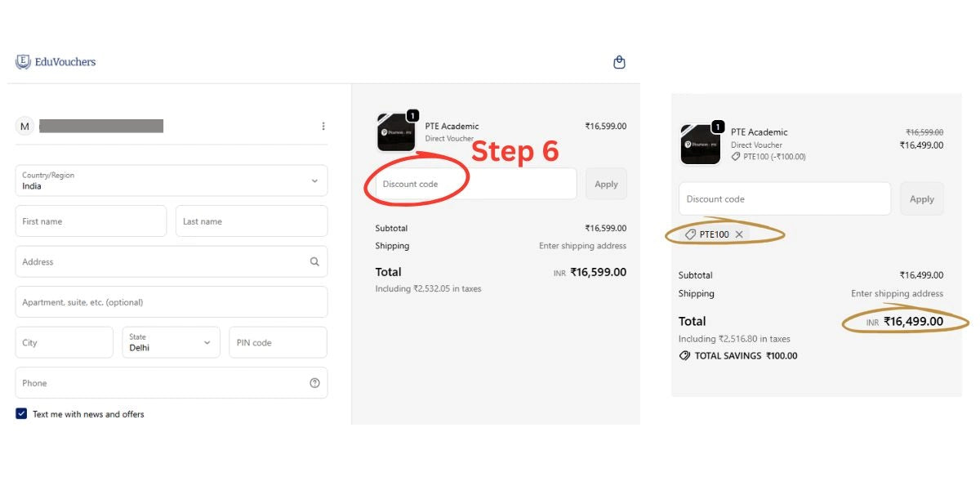Focus the Last name field
The width and height of the screenshot is (980, 490).
(252, 221)
